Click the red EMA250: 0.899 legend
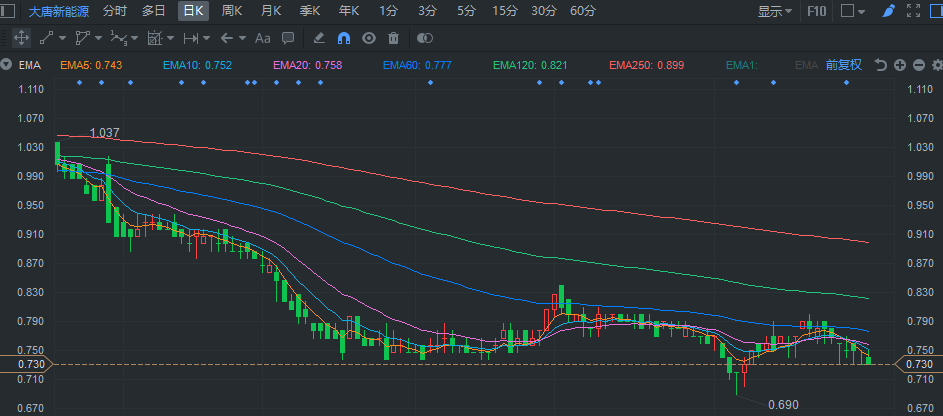Viewport: 943px width, 416px height. pyautogui.click(x=647, y=65)
